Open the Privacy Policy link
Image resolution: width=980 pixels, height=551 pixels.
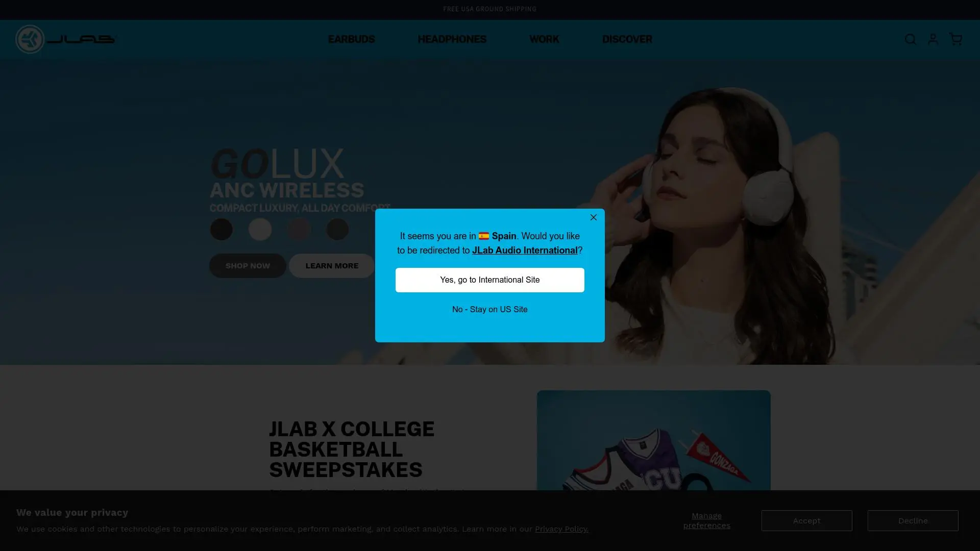coord(561,529)
